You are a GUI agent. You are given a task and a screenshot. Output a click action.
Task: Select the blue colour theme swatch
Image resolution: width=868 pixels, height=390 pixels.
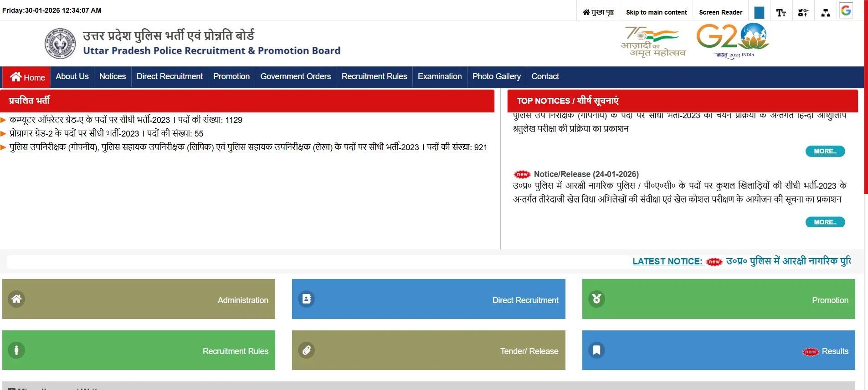pos(759,12)
